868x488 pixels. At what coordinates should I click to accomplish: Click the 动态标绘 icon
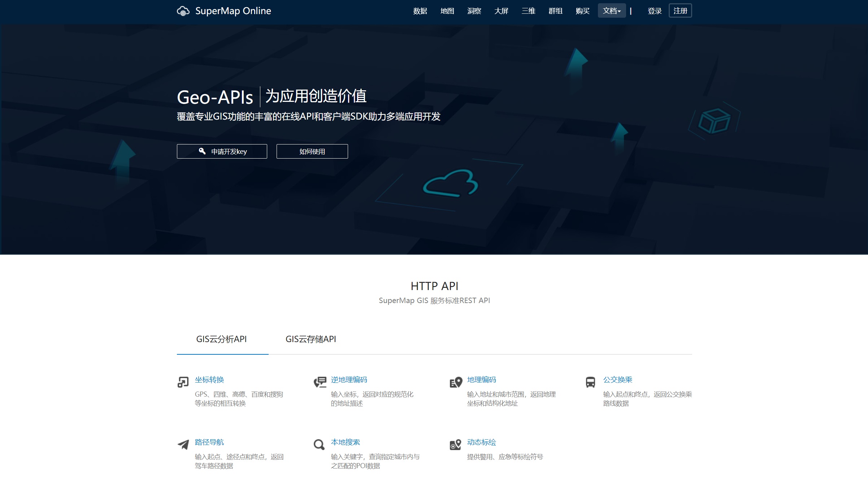coord(456,444)
